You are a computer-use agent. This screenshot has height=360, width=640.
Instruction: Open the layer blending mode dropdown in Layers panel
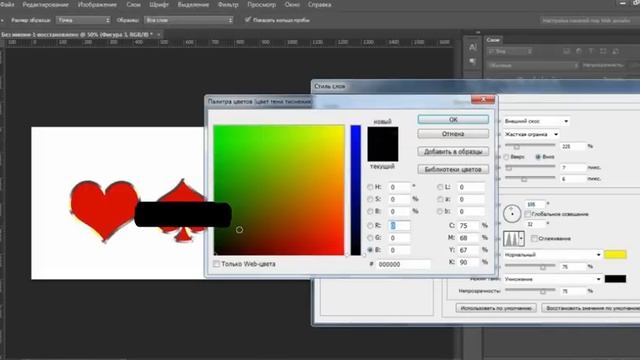(x=533, y=65)
